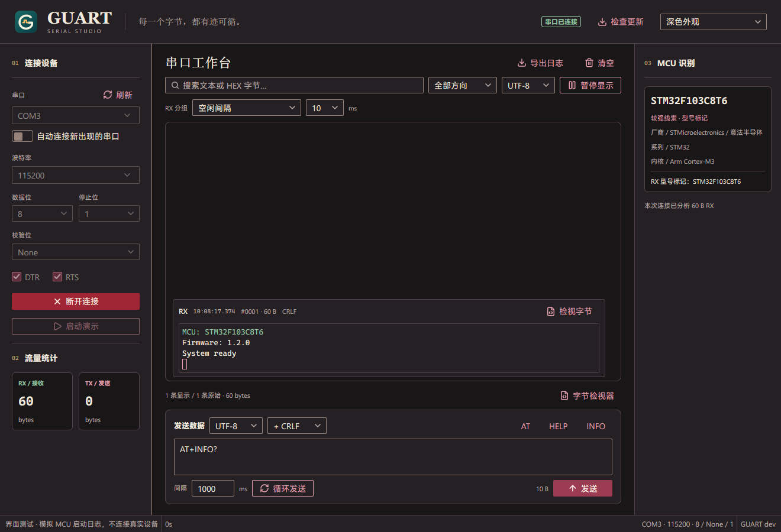The width and height of the screenshot is (781, 532).
Task: Open the data bits dropdown showing 8
Action: point(42,213)
